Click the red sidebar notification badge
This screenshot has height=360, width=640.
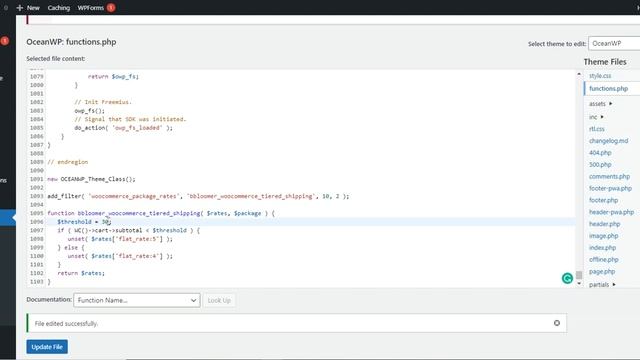4,41
